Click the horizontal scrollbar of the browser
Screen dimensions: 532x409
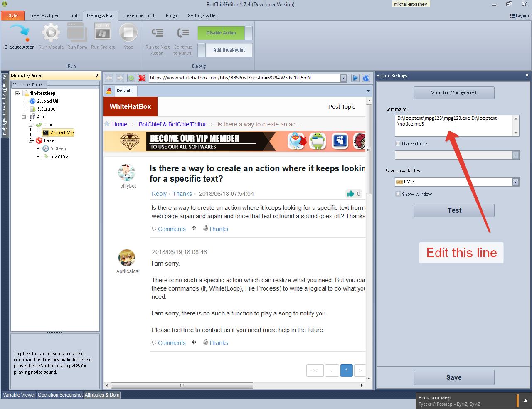pyautogui.click(x=181, y=386)
